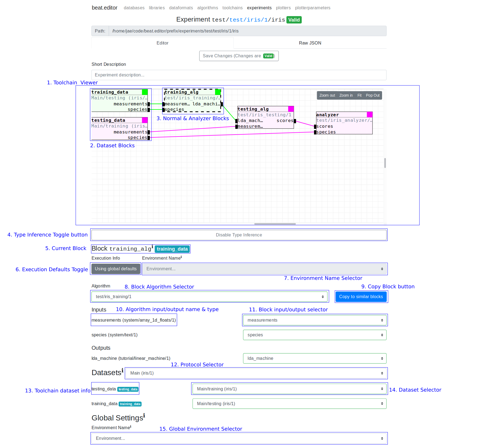
Task: Open the Main/training (iris/1) dataset dropdown
Action: point(289,389)
